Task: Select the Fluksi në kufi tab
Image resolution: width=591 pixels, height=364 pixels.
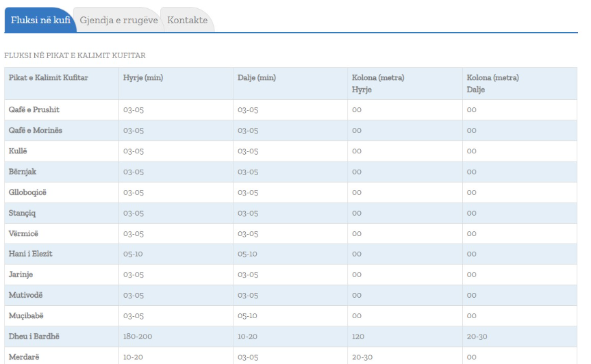Action: (40, 21)
